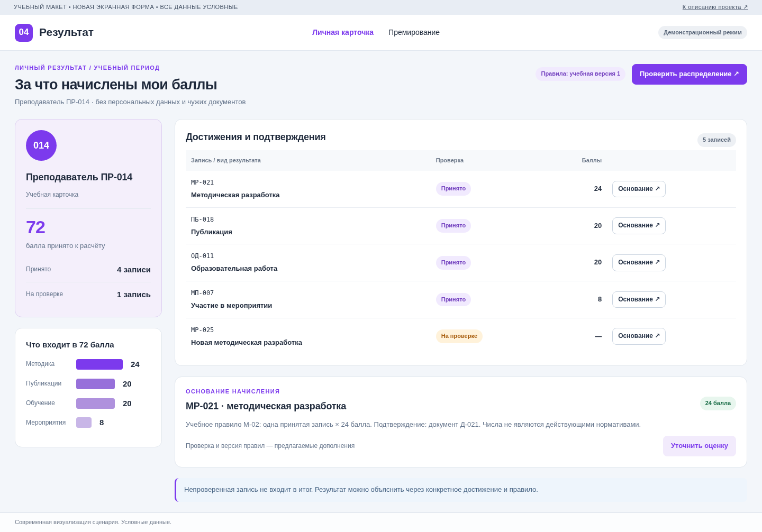Select the Новая методическая разработка row

(x=461, y=336)
